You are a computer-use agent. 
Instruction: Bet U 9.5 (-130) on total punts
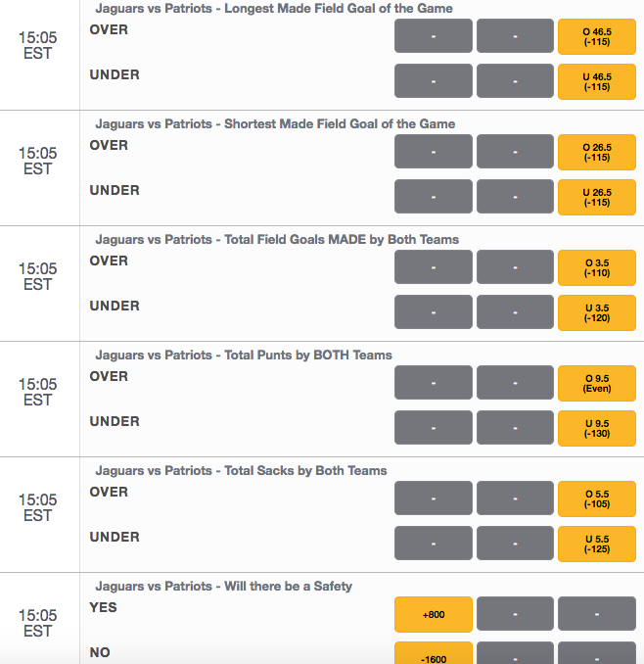pos(597,429)
